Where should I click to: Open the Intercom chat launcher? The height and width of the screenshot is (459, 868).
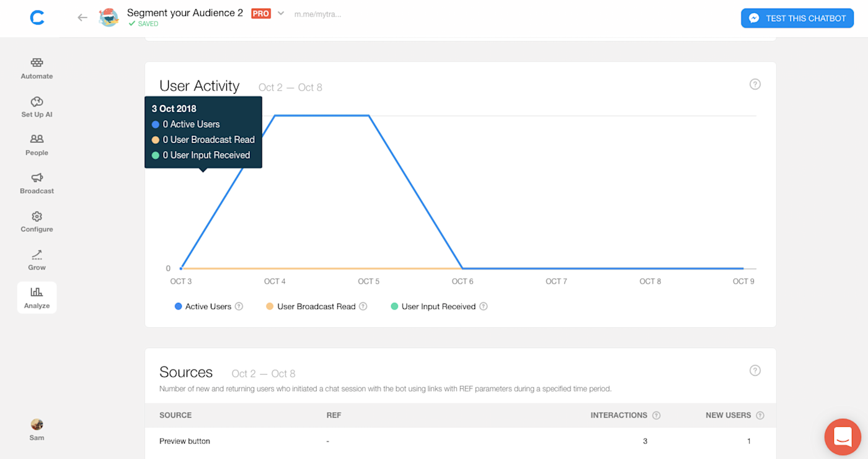tap(843, 437)
